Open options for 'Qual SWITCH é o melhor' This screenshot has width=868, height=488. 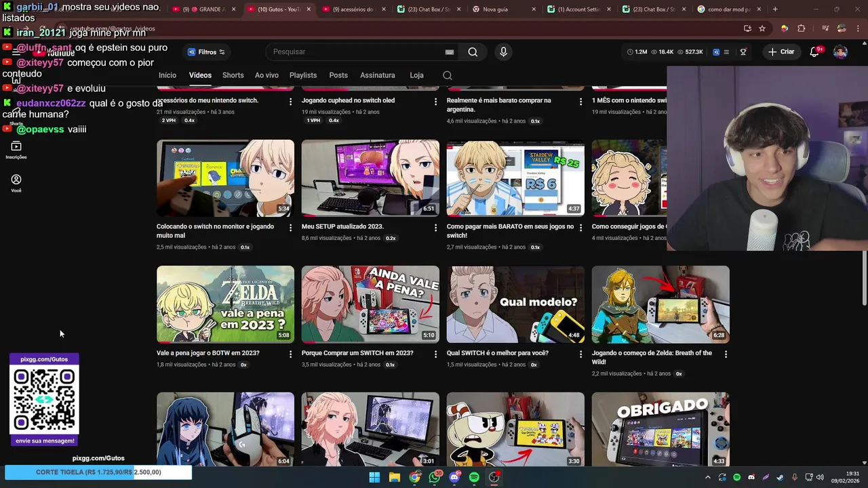[580, 354]
